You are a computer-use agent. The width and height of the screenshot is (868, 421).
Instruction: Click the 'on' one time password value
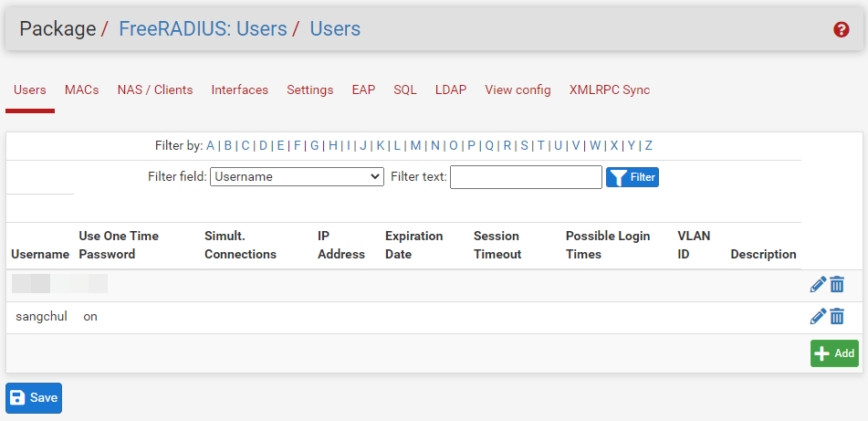point(90,317)
